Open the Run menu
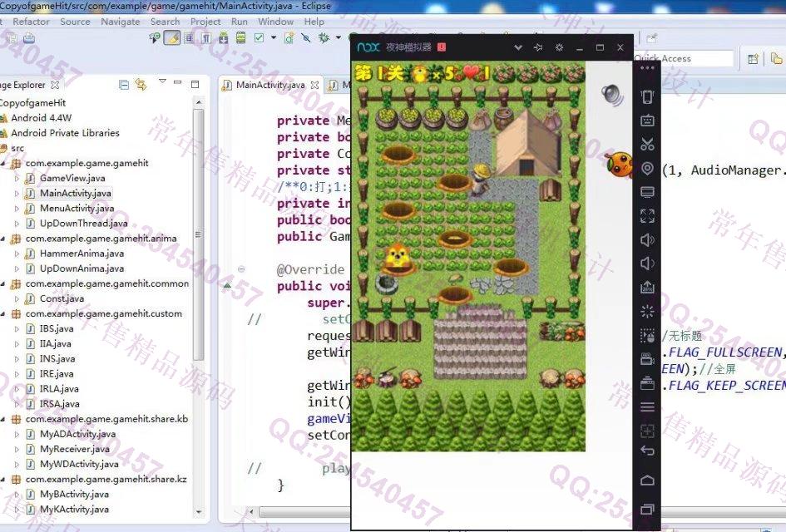This screenshot has width=786, height=532. click(x=239, y=22)
